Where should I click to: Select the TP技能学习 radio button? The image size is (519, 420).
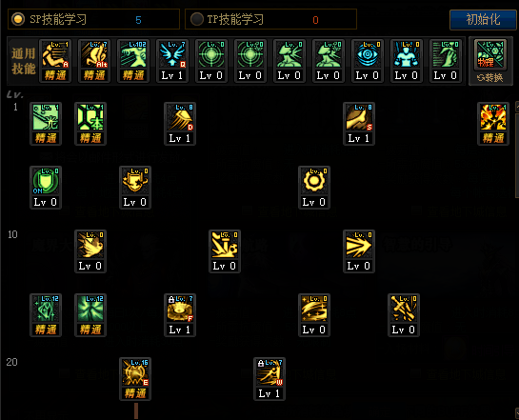(197, 19)
